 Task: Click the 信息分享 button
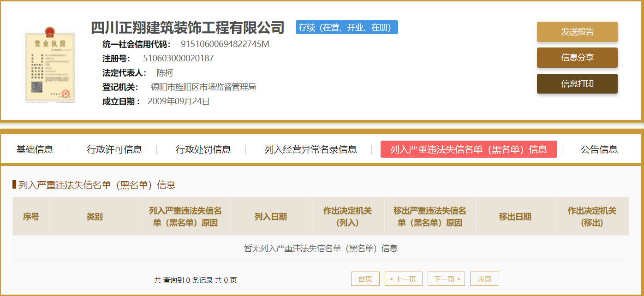pyautogui.click(x=577, y=58)
